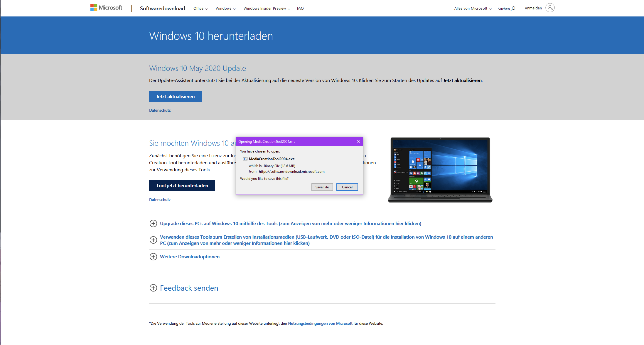
Task: Click the Microsoft logo in header
Action: click(106, 8)
